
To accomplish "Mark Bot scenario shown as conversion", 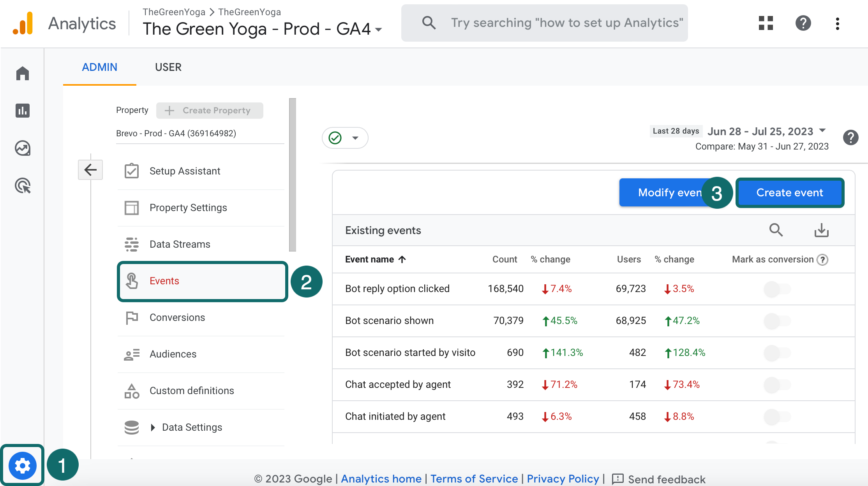I will pos(777,321).
